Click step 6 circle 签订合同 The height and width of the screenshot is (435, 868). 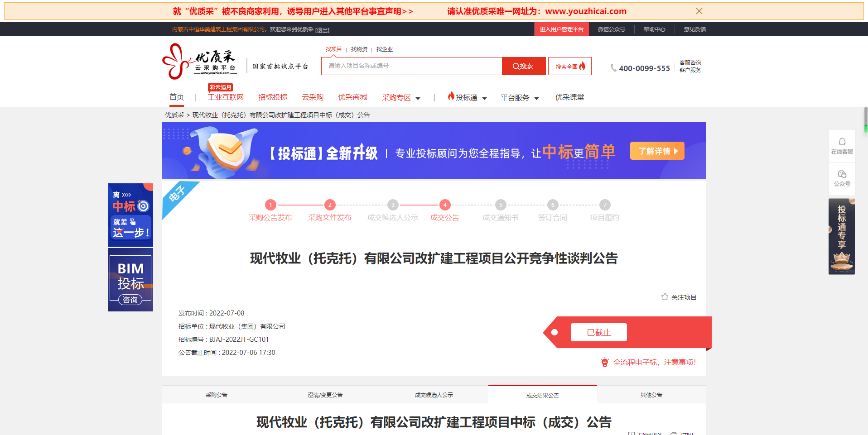point(553,205)
